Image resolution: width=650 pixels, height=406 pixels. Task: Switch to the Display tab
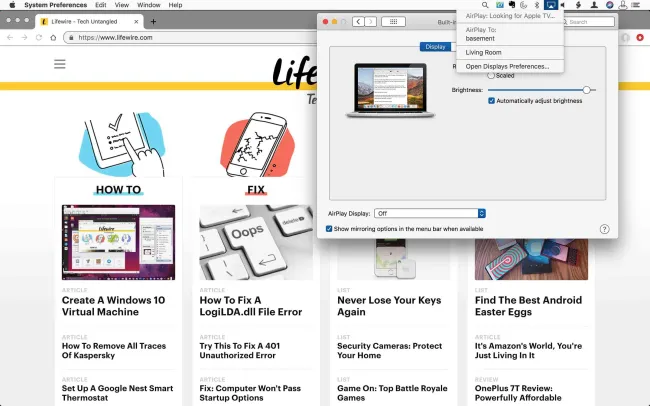click(435, 46)
